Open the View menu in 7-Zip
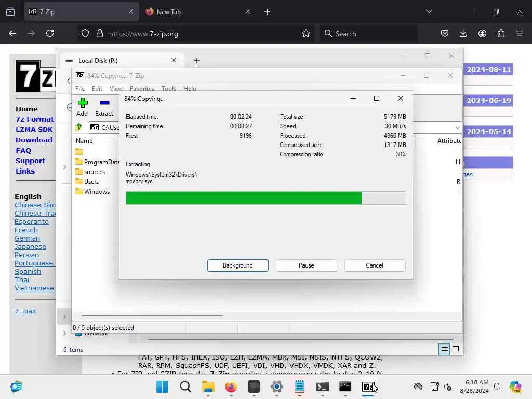532x399 pixels. tap(116, 88)
